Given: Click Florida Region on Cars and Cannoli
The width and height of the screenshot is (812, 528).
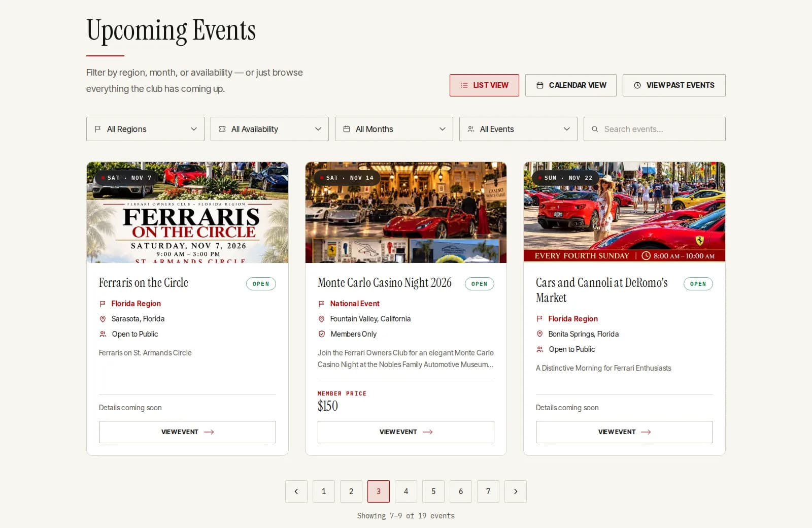Looking at the screenshot, I should (x=573, y=319).
